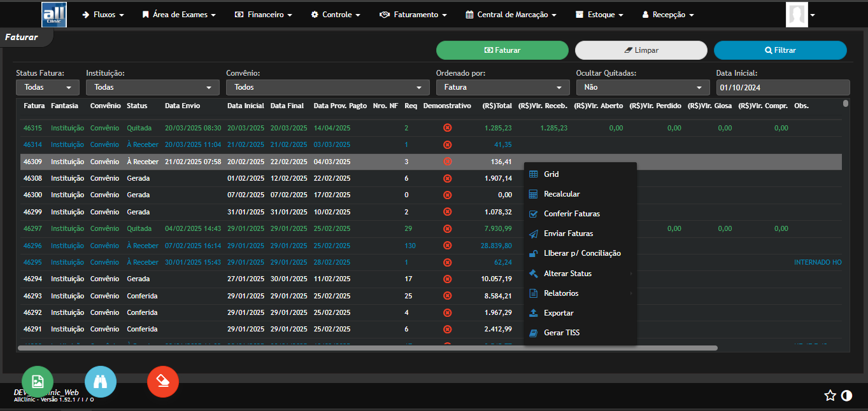Click the star favorite icon
This screenshot has width=868, height=411.
click(x=830, y=396)
